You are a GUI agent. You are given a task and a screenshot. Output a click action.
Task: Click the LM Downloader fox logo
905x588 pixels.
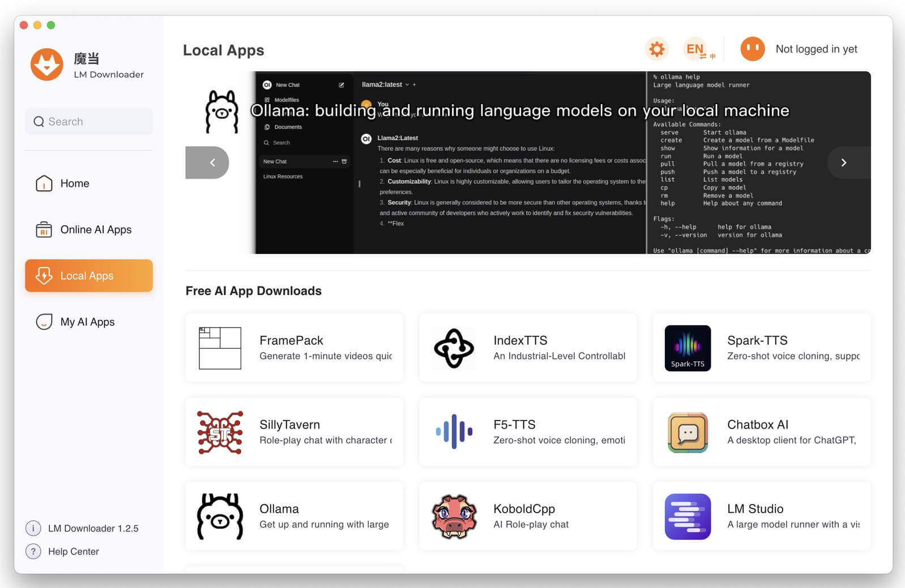(x=46, y=65)
